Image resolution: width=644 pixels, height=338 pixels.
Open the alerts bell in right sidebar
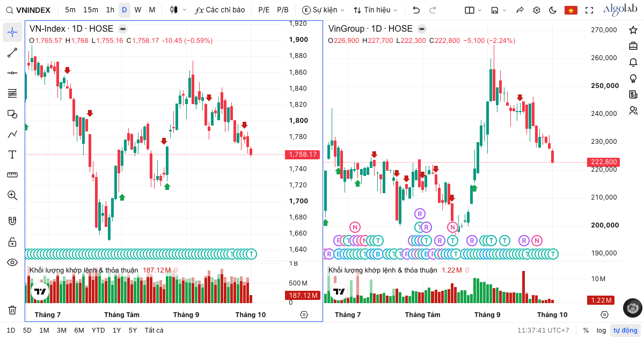click(633, 62)
